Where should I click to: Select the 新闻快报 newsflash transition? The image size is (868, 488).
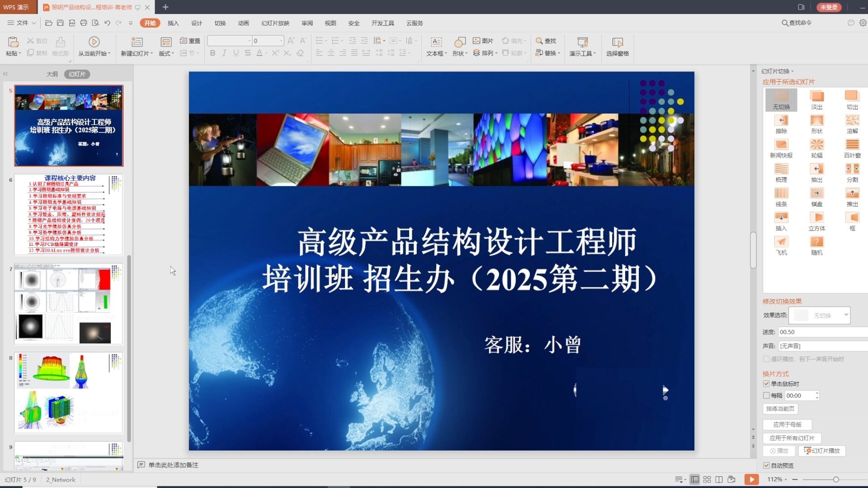(x=781, y=149)
